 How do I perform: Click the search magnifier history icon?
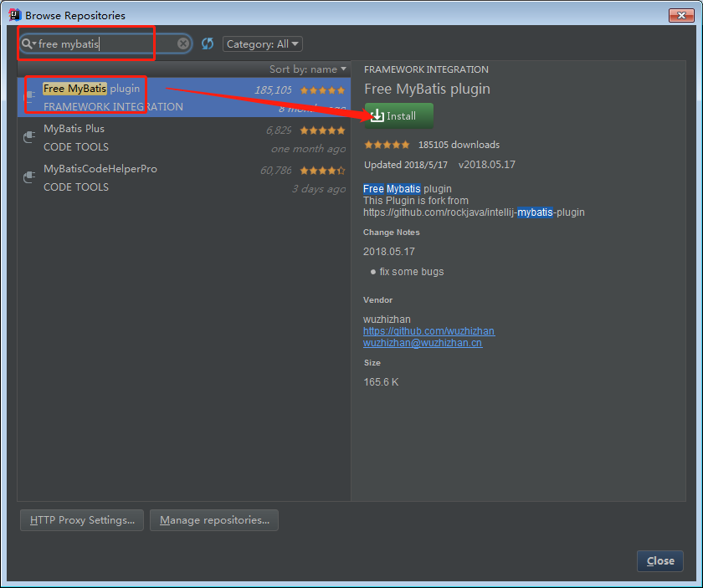pos(28,43)
